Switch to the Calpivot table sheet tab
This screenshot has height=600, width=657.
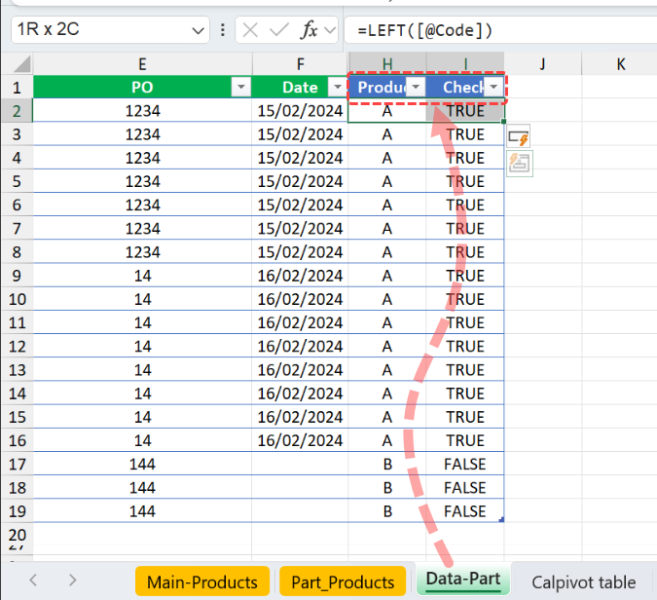[x=582, y=582]
